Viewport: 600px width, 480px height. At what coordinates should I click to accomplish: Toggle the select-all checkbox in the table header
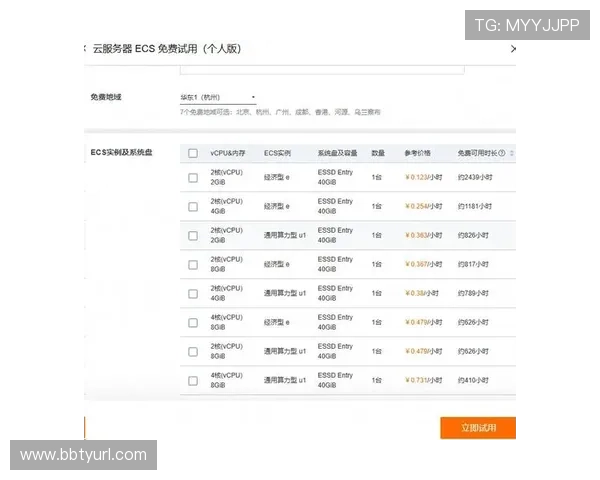193,153
